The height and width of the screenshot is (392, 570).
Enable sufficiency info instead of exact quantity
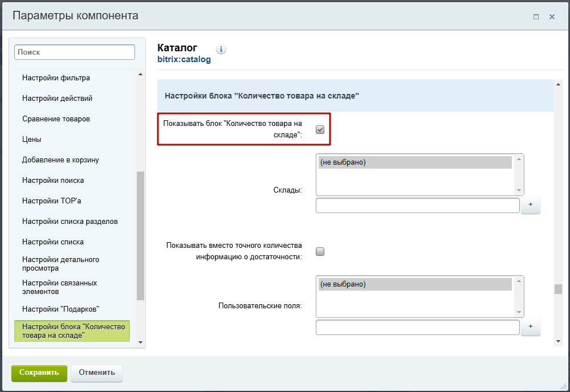tap(320, 251)
